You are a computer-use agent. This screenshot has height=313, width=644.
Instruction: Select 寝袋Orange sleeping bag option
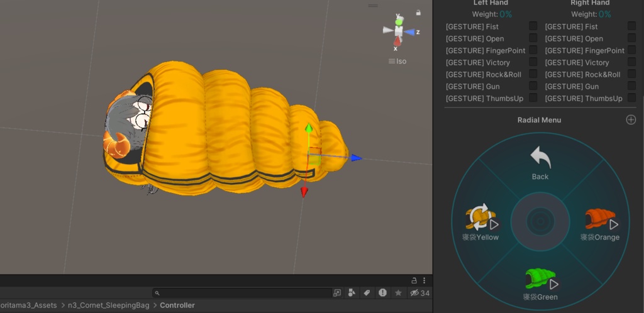(x=600, y=223)
